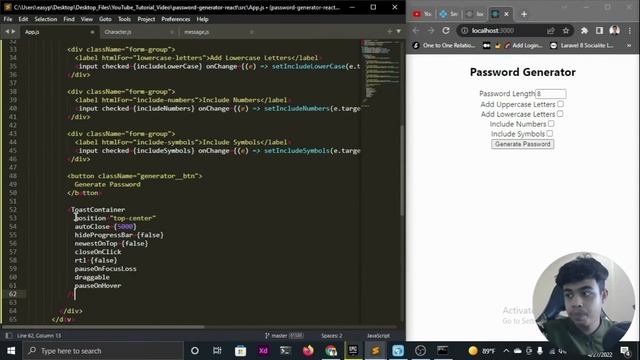The width and height of the screenshot is (640, 360).
Task: Click the Sublime minimap preview
Action: 380,73
